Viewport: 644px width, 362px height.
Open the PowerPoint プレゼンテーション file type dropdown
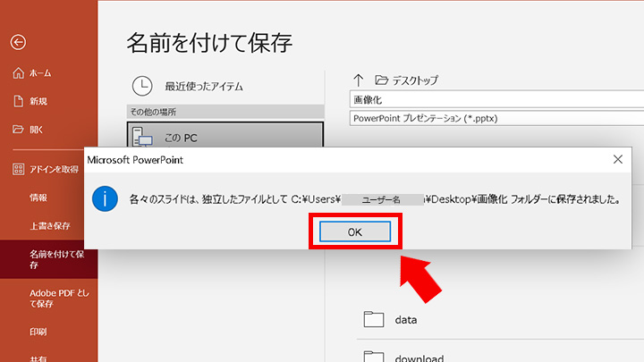pos(496,118)
